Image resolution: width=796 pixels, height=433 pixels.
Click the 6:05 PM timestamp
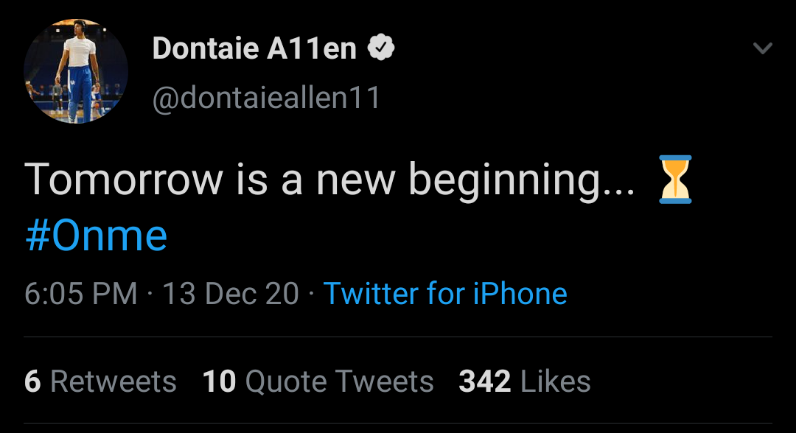point(80,293)
